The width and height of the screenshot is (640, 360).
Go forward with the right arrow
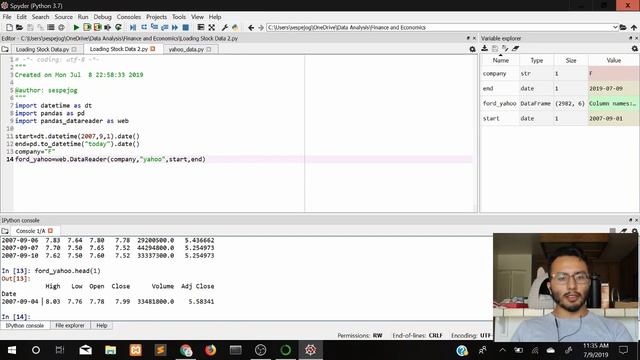(261, 27)
